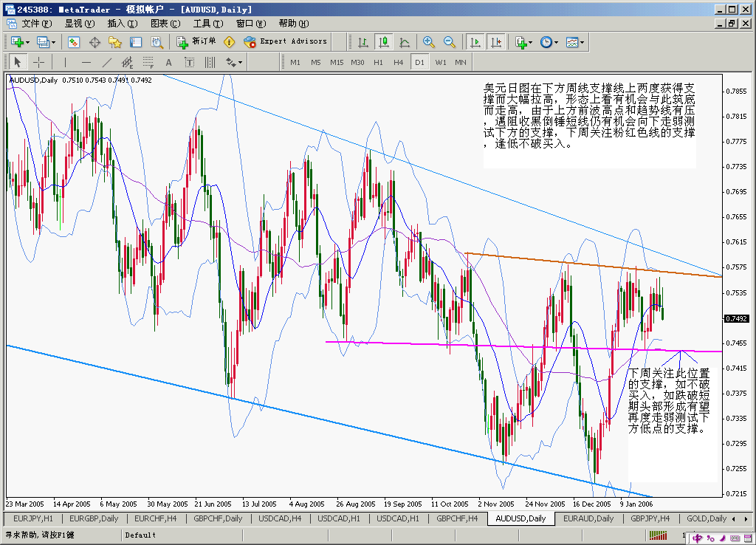This screenshot has height=545, width=756.
Task: Switch to the EURAUD,Daily chart tab
Action: (x=588, y=518)
